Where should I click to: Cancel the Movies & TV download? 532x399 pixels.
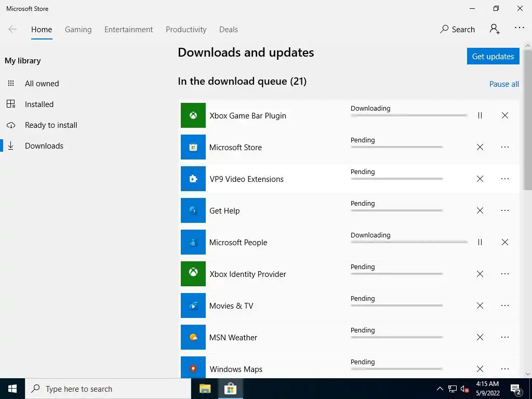coord(480,305)
